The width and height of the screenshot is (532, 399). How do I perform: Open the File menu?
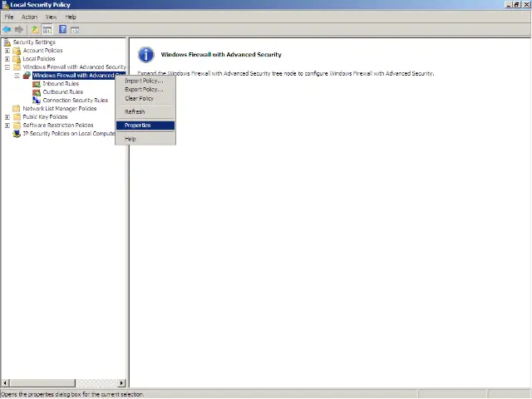[9, 17]
